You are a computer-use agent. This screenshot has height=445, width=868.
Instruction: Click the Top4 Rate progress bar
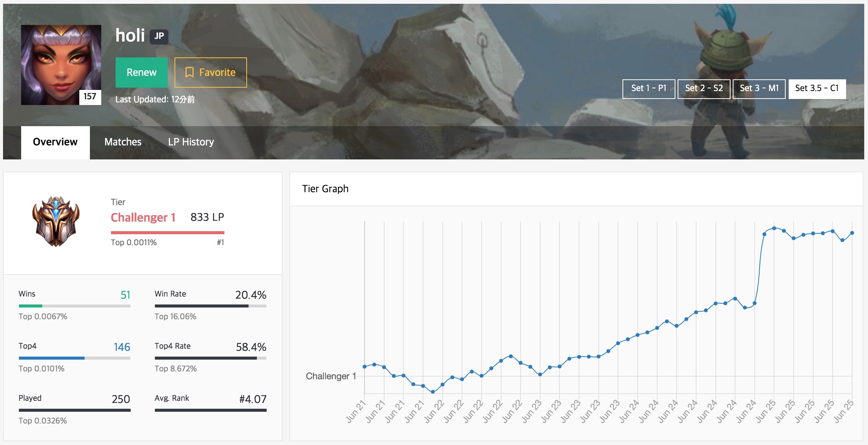pos(210,358)
